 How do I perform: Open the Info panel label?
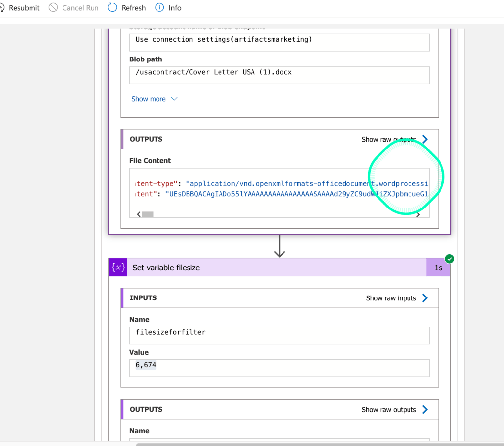click(175, 8)
